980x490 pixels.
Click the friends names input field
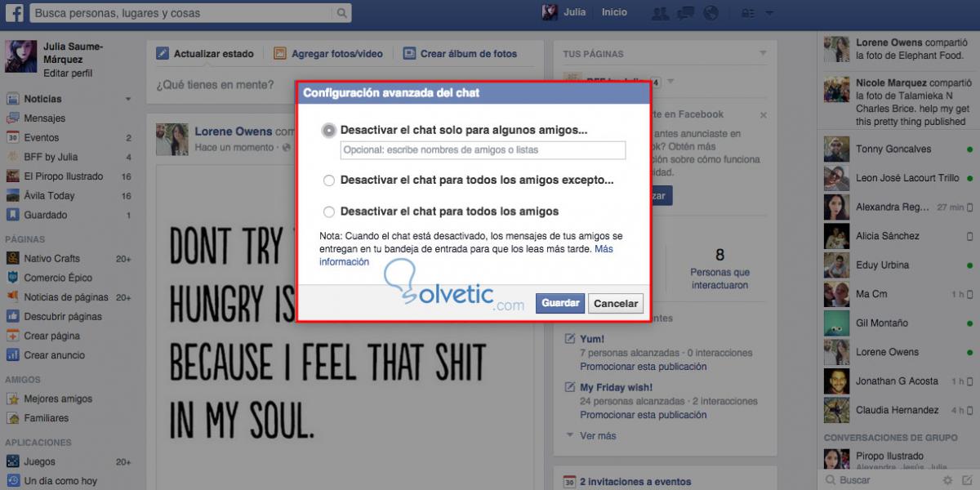pyautogui.click(x=483, y=150)
